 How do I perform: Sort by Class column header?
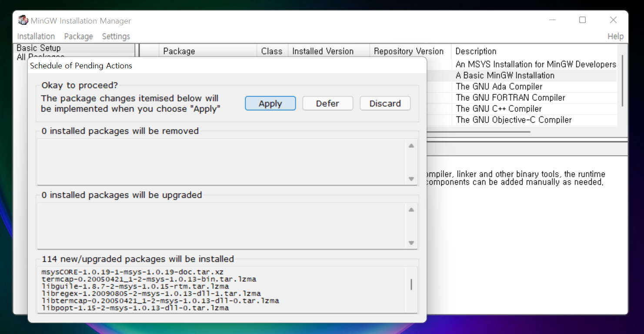tap(272, 51)
